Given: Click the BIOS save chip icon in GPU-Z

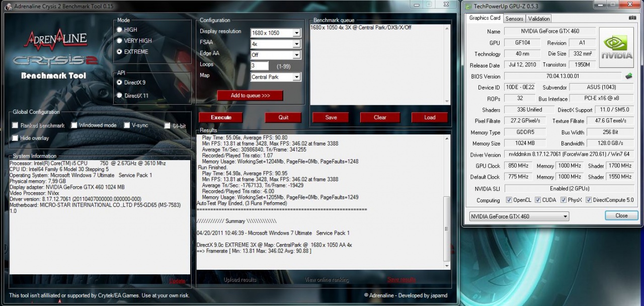Looking at the screenshot, I should [628, 76].
